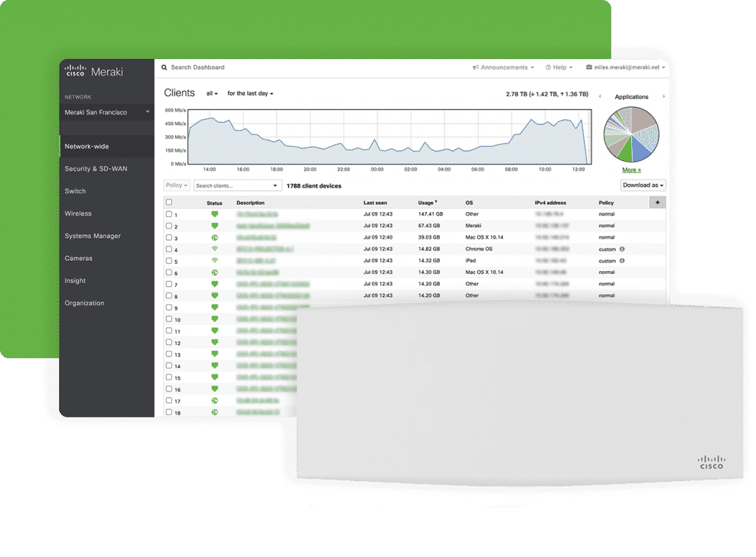The height and width of the screenshot is (557, 756).
Task: Expand the Help menu
Action: point(559,67)
